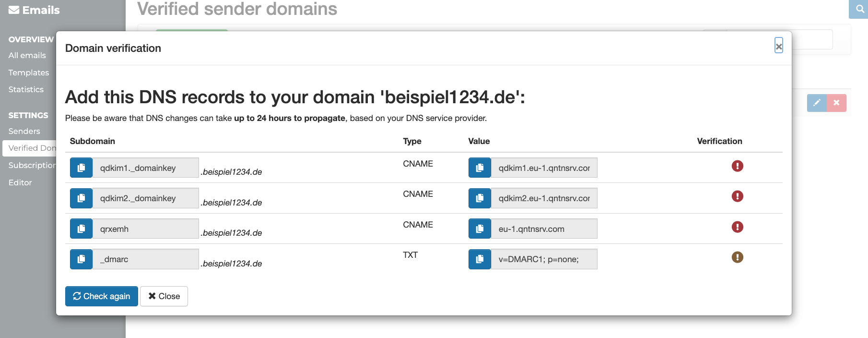Click the DMARC verification warning icon
The width and height of the screenshot is (868, 338).
tap(737, 257)
